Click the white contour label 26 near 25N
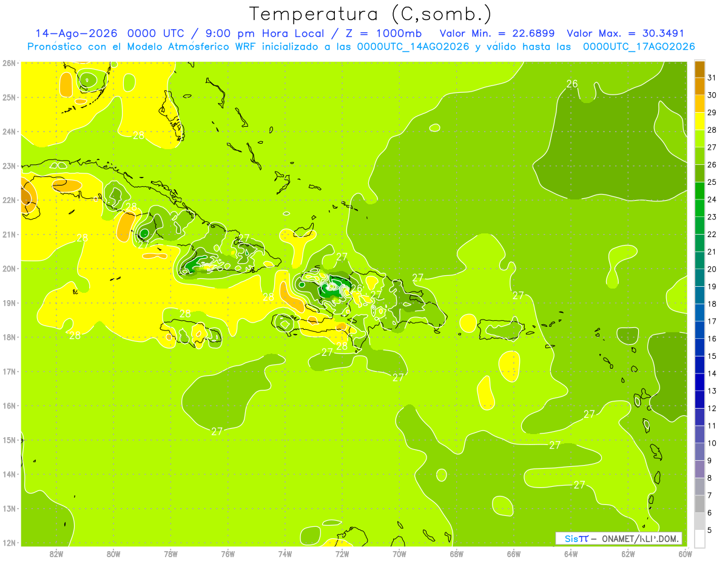Image resolution: width=728 pixels, height=562 pixels. coord(572,84)
